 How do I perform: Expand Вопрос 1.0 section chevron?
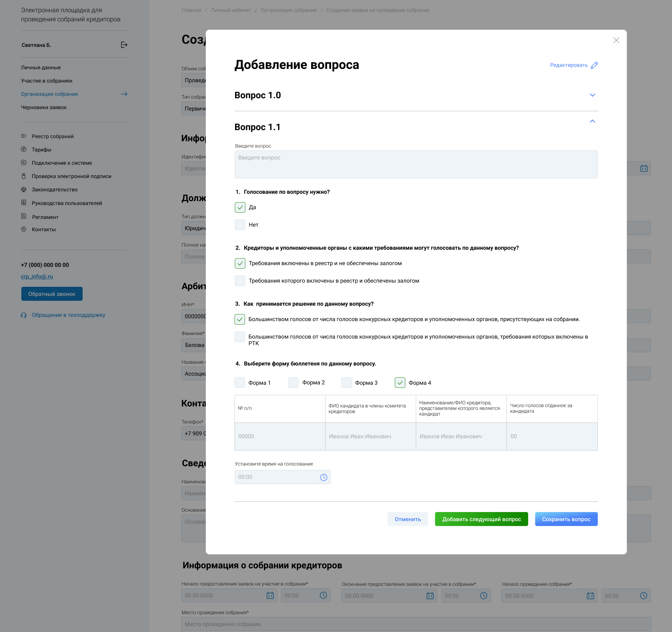pyautogui.click(x=593, y=95)
